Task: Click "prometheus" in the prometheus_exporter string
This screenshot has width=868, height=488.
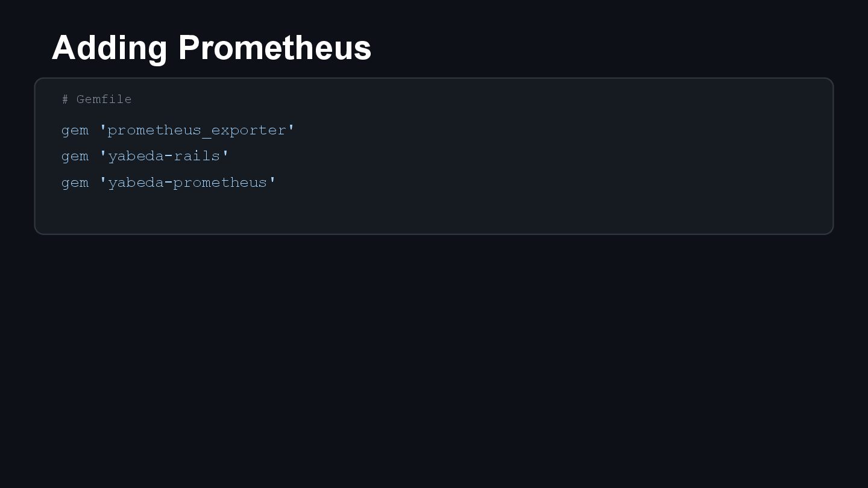Action: pyautogui.click(x=154, y=130)
